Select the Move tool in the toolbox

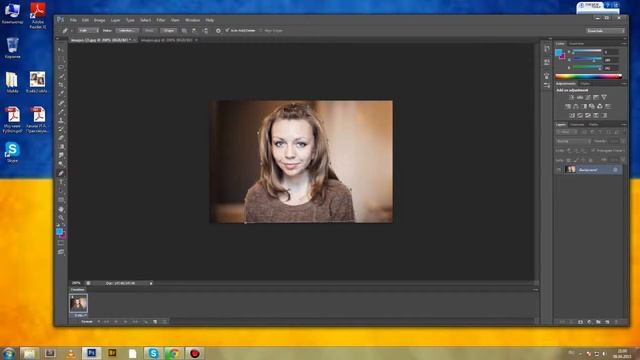coord(61,50)
